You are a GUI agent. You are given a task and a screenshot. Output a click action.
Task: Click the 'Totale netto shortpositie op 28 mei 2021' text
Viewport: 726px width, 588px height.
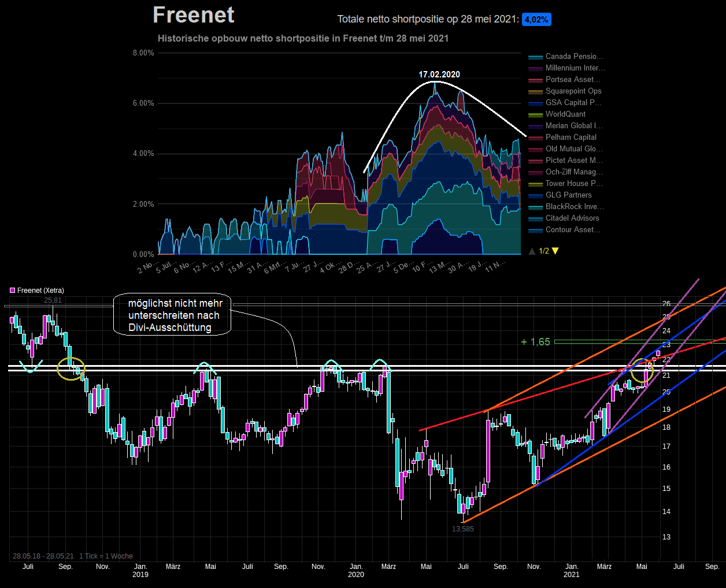coord(428,19)
